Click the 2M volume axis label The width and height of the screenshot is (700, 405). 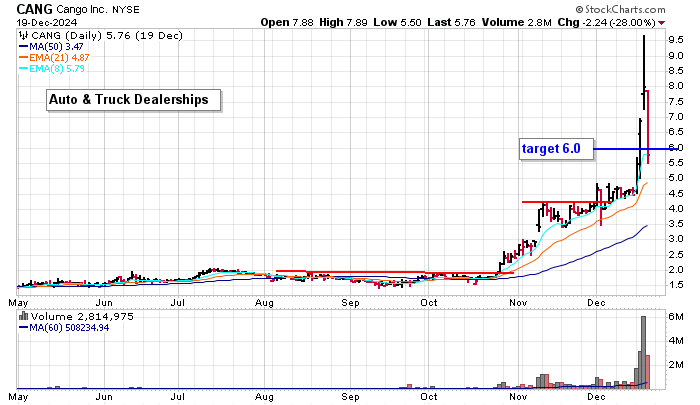675,365
